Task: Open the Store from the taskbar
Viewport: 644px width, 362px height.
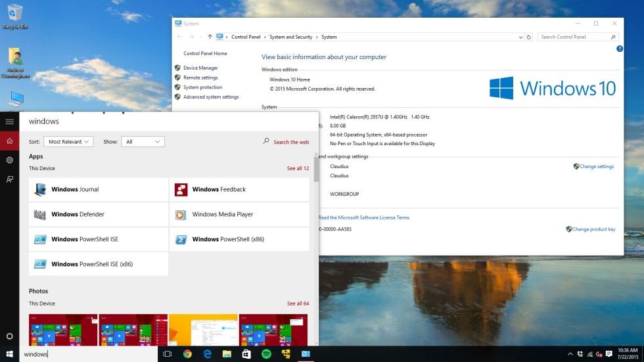Action: tap(246, 354)
